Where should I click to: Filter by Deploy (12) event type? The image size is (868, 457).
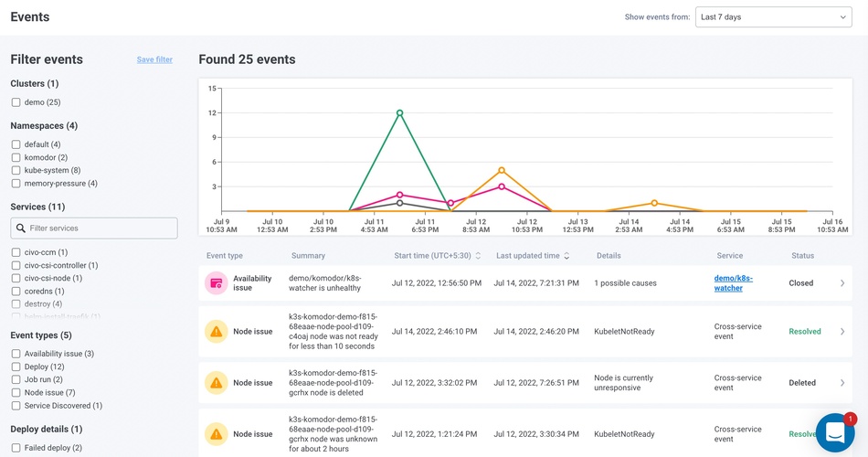click(16, 367)
